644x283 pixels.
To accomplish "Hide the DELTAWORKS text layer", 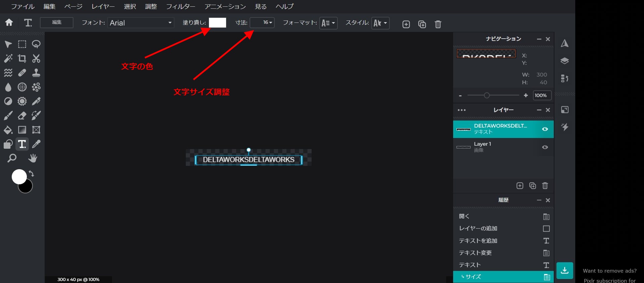I will click(x=545, y=129).
